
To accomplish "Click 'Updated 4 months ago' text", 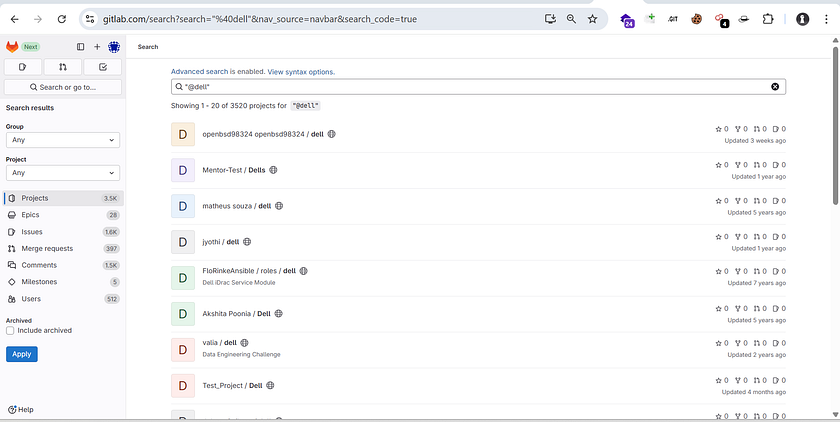I will tap(754, 392).
